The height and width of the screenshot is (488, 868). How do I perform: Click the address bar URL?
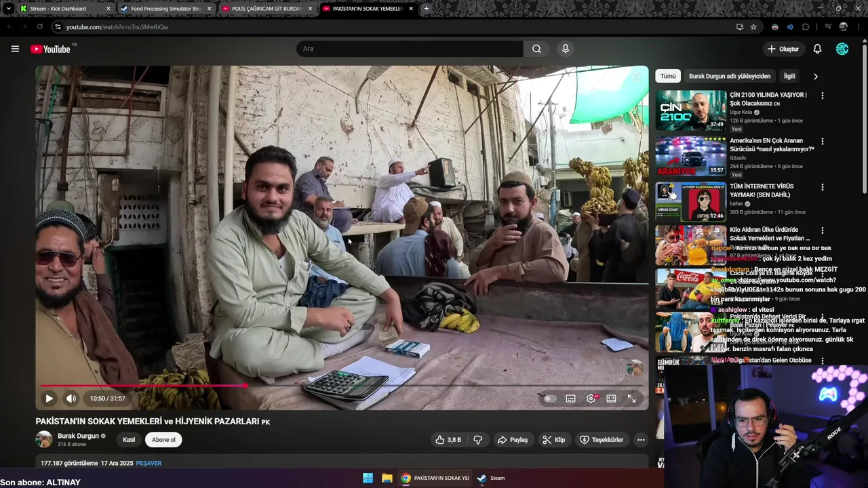click(x=117, y=27)
